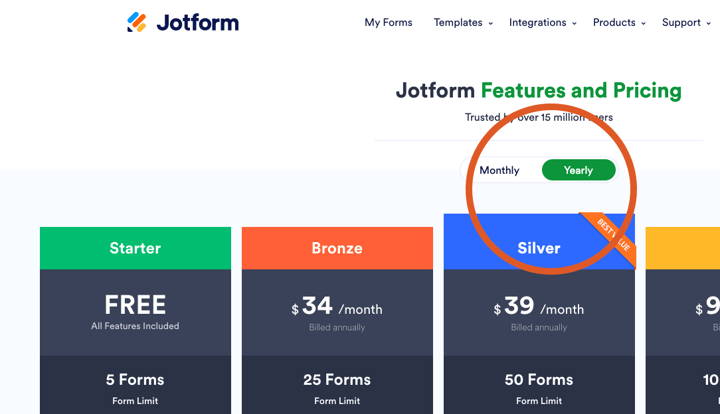Click the Bronze $34 per month price

click(x=337, y=308)
